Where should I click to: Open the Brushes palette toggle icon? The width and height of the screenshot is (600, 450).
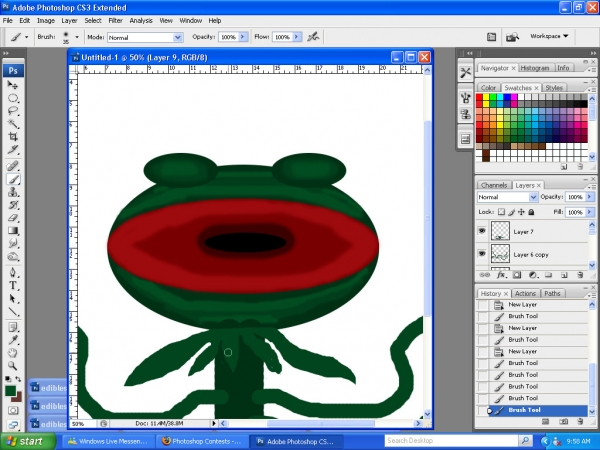click(x=492, y=37)
